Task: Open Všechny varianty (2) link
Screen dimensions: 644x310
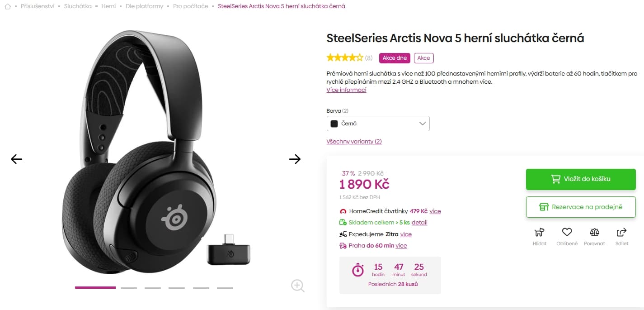Action: click(x=354, y=141)
